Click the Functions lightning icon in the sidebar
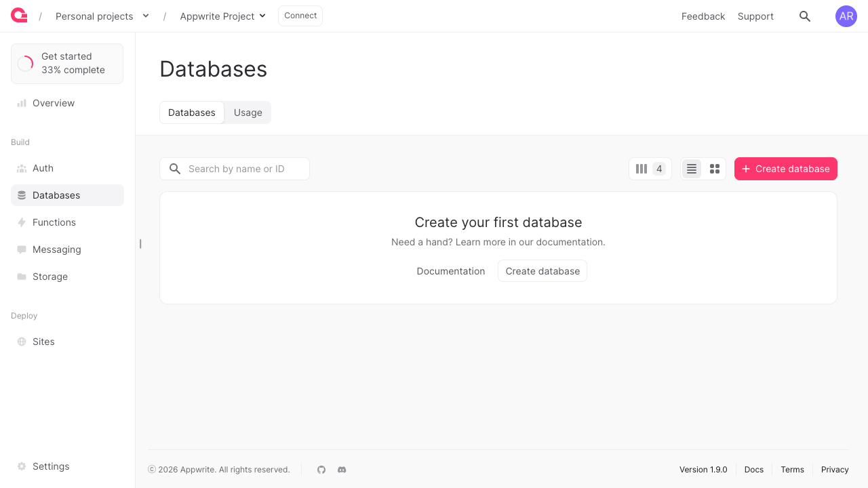The image size is (868, 488). [22, 222]
